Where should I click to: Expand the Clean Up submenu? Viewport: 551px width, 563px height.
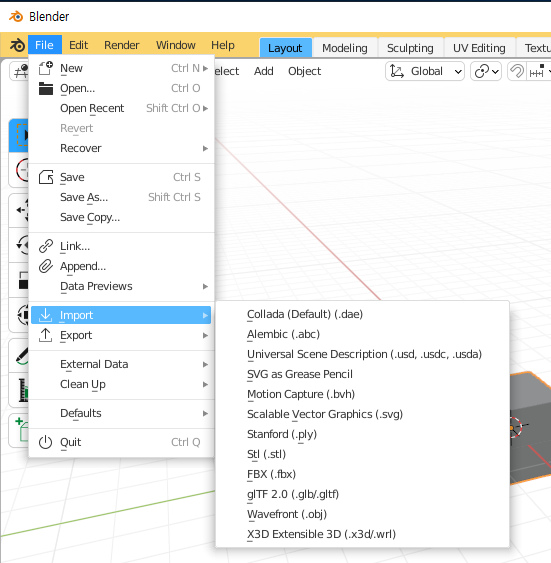coord(205,385)
